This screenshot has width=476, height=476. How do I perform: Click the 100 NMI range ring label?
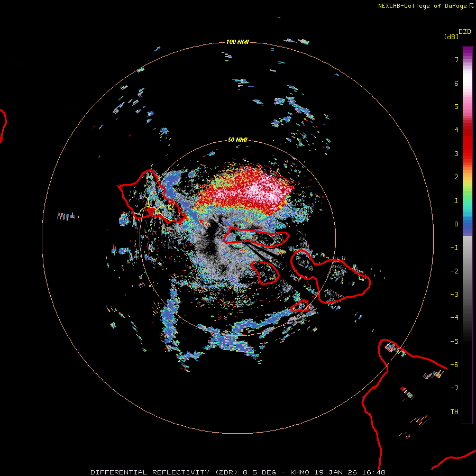(x=237, y=42)
